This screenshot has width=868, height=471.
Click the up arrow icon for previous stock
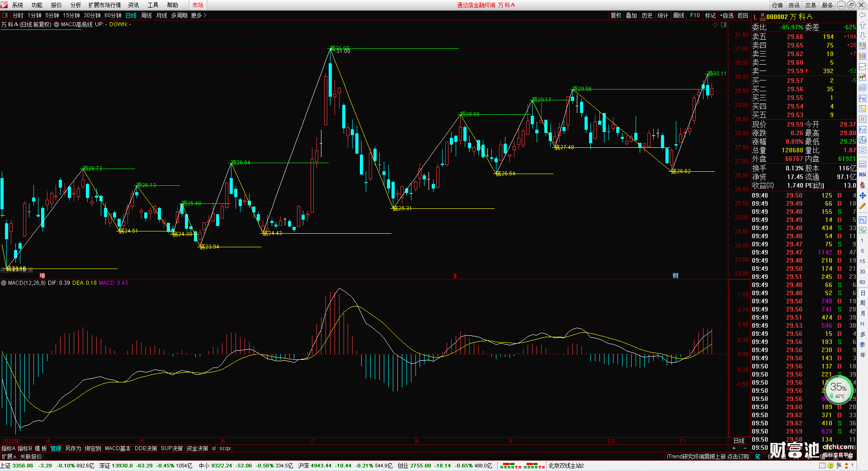[x=863, y=25]
